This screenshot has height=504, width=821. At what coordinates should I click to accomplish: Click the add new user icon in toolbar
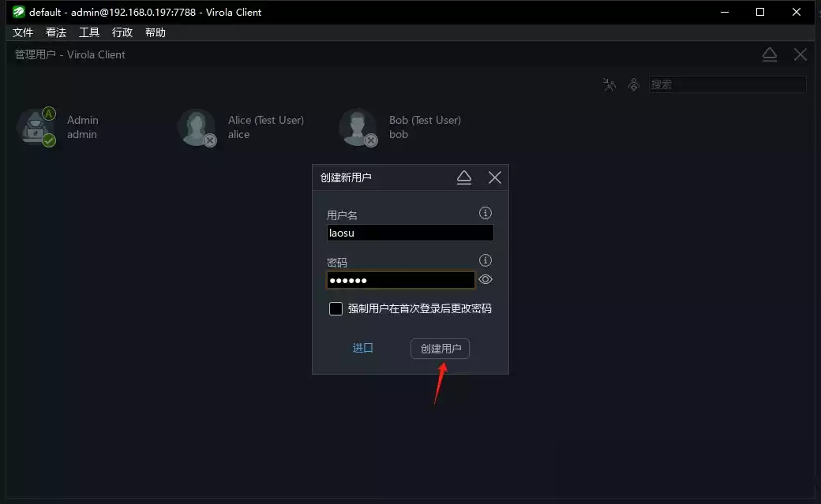tap(609, 84)
